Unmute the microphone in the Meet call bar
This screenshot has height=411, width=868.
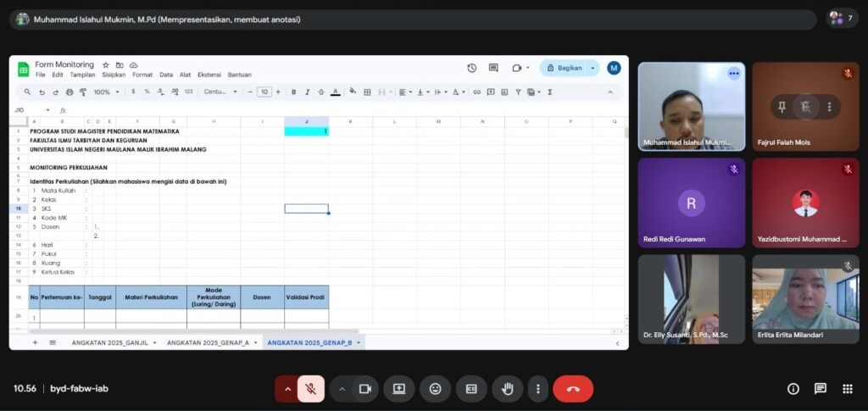click(x=311, y=389)
